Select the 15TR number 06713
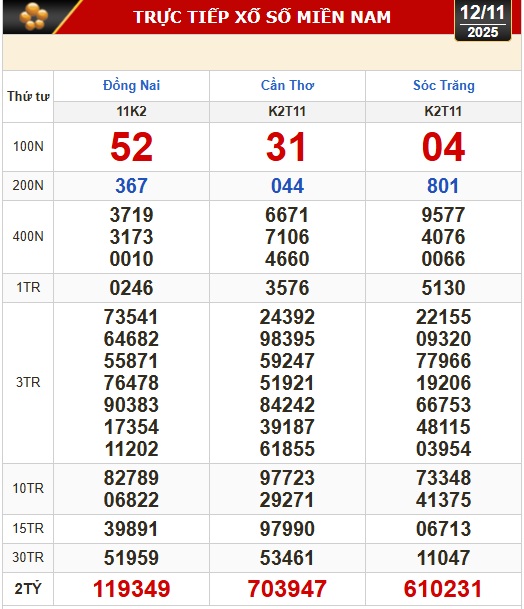524x609 pixels. pos(443,529)
